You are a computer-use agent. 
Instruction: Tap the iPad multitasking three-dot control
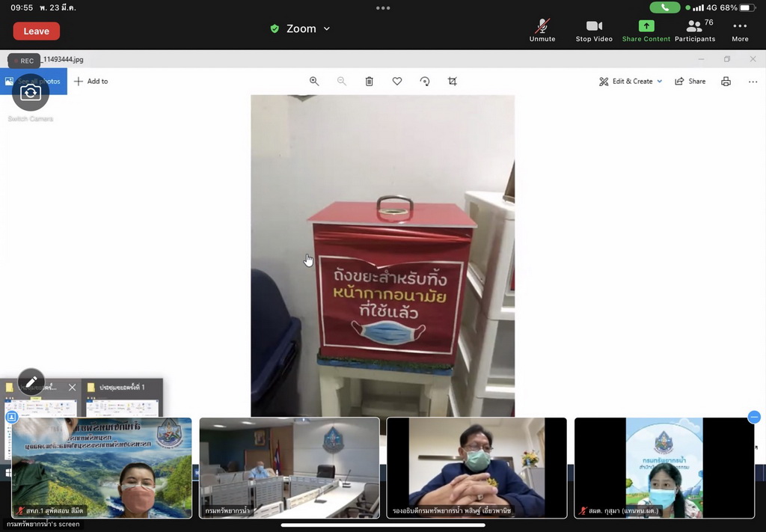click(x=383, y=7)
